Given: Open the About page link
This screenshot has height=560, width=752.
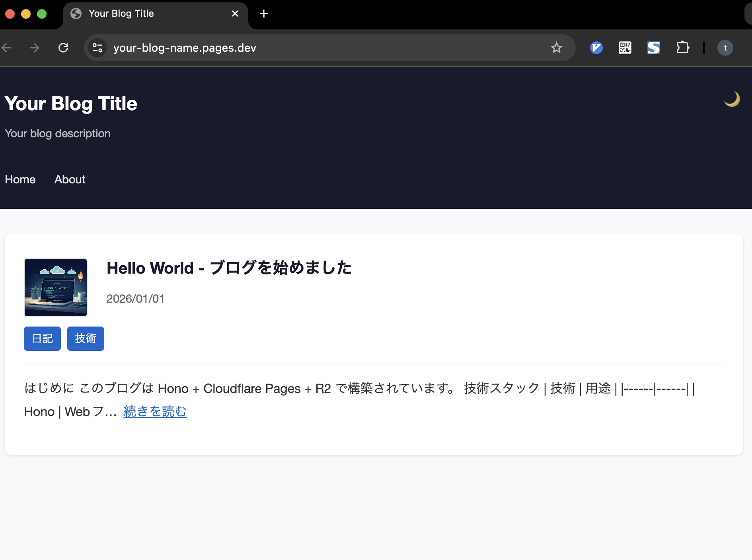Looking at the screenshot, I should (70, 179).
